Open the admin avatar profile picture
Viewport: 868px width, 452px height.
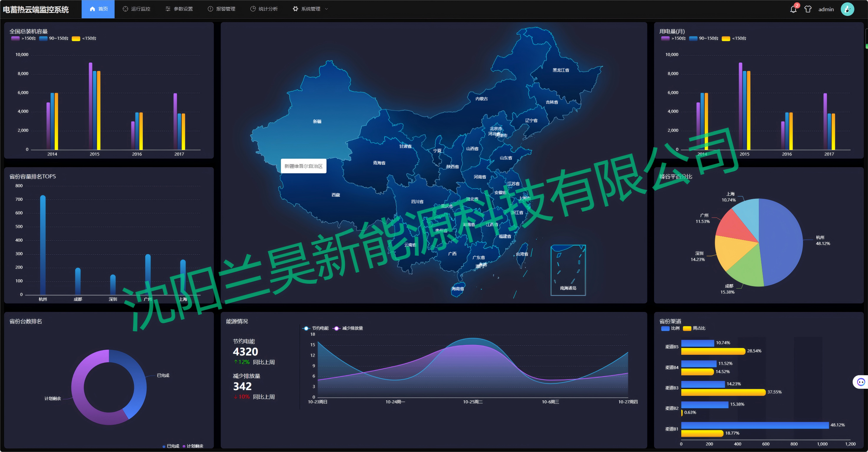coord(847,9)
